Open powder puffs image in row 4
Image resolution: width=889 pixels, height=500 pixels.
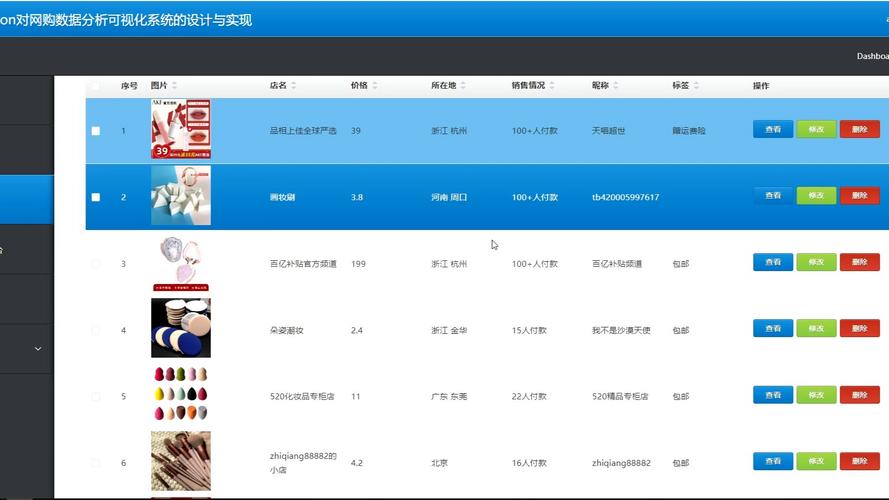pos(181,328)
